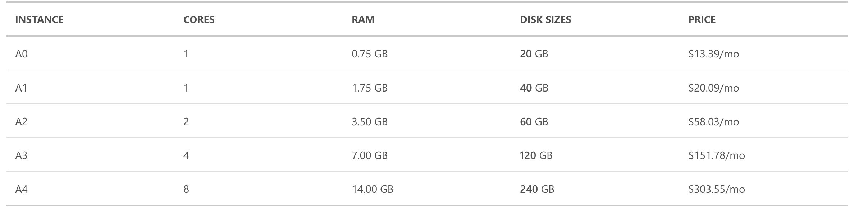
Task: Click the RAM column header
Action: tap(363, 19)
